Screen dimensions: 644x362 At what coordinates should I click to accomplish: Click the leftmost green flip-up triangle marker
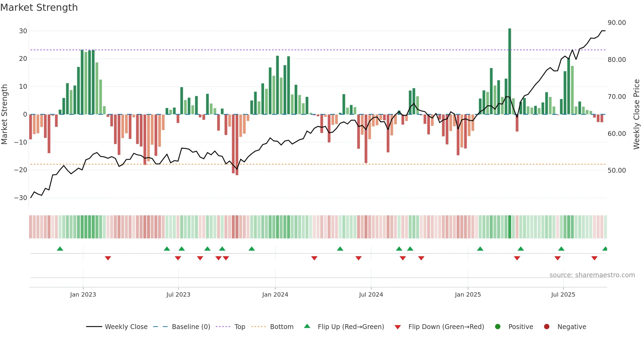point(60,249)
